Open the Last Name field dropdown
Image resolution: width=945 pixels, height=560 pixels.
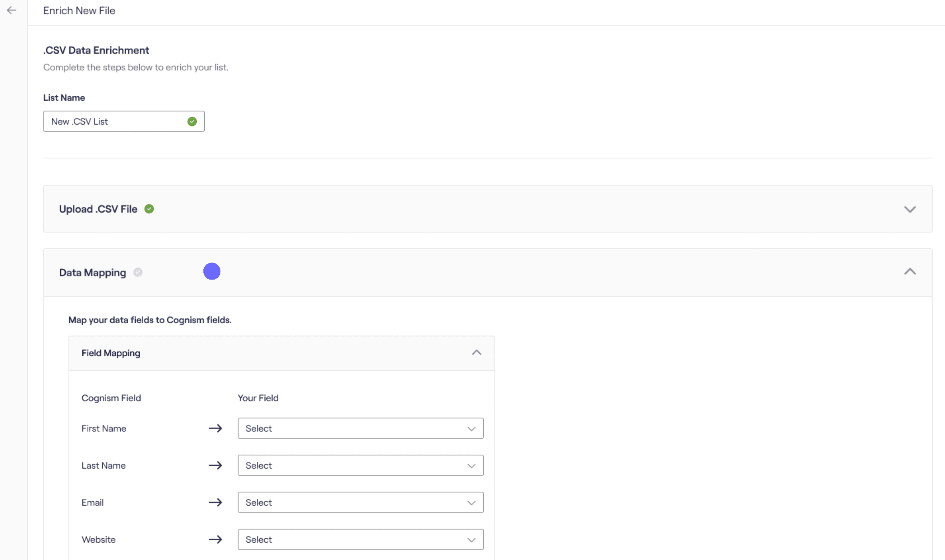360,466
